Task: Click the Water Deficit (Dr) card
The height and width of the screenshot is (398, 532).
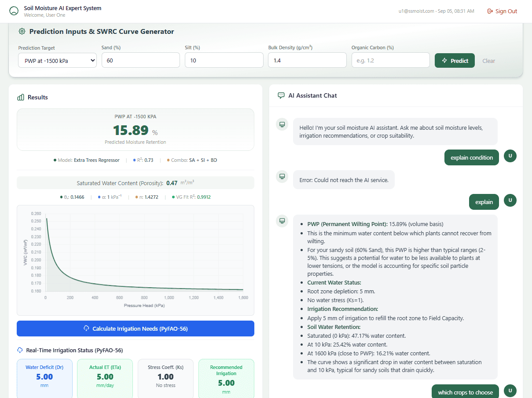Action: [44, 379]
